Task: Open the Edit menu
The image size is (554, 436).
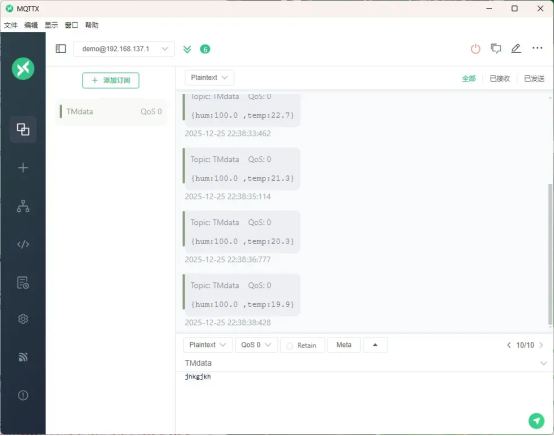Action: 31,25
